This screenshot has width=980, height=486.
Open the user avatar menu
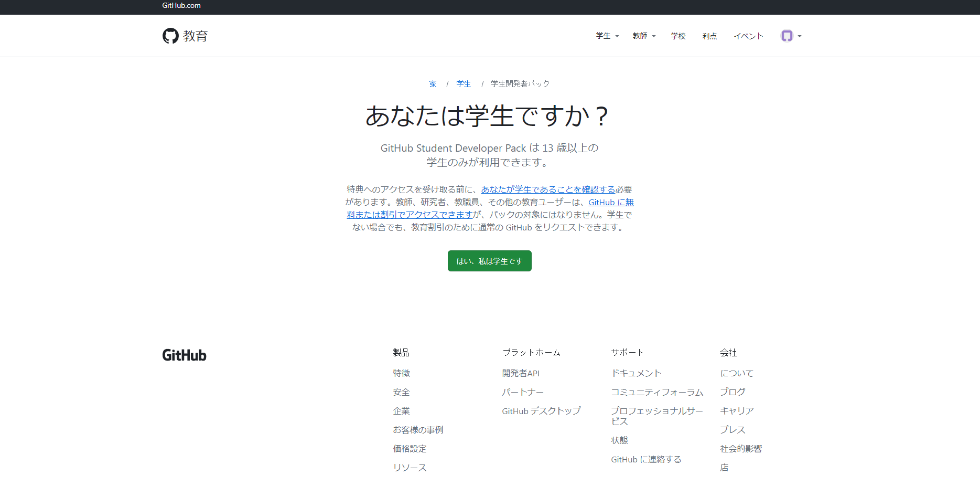[787, 36]
